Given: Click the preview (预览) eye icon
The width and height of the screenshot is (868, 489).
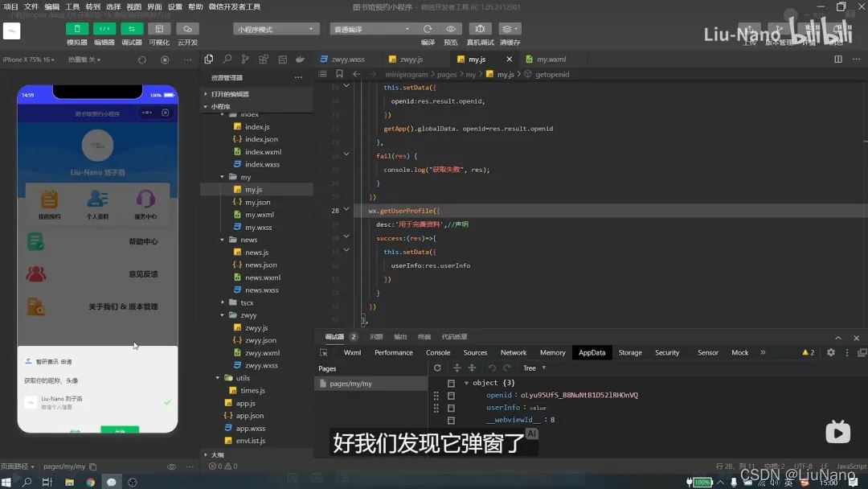Looking at the screenshot, I should (451, 29).
